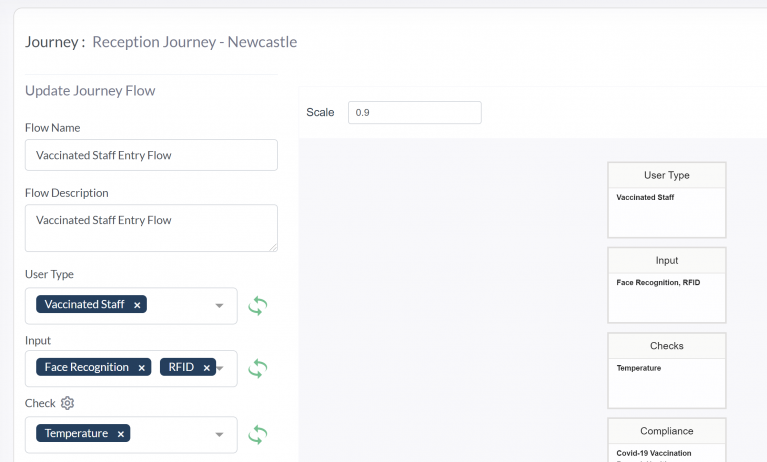Click refresh icon next to Input field
The image size is (767, 462).
[x=258, y=369]
